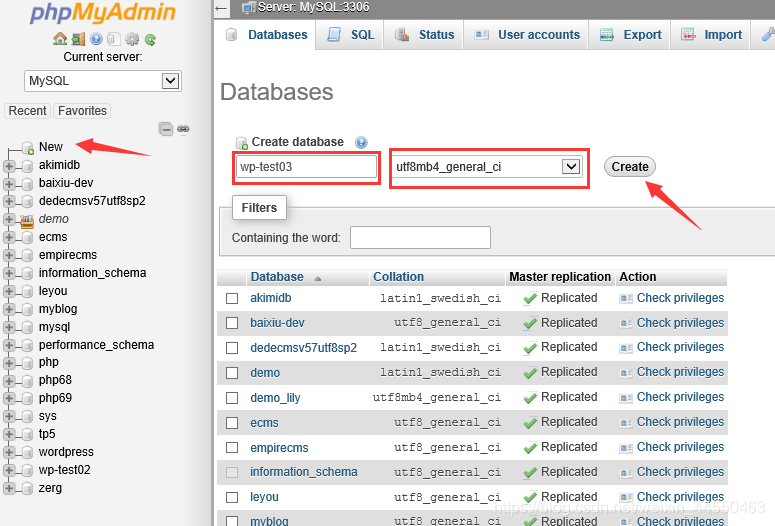Image resolution: width=775 pixels, height=526 pixels.
Task: Click the database name field containing wp-test03
Action: [x=306, y=167]
